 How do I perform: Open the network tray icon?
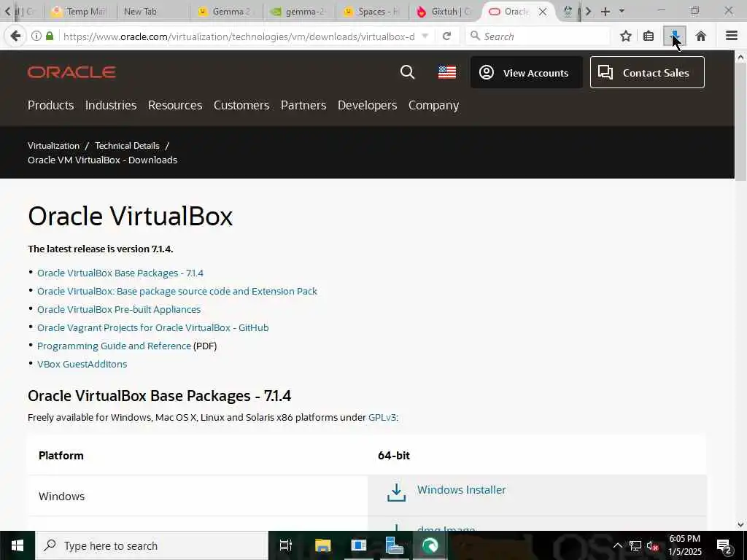pos(635,545)
